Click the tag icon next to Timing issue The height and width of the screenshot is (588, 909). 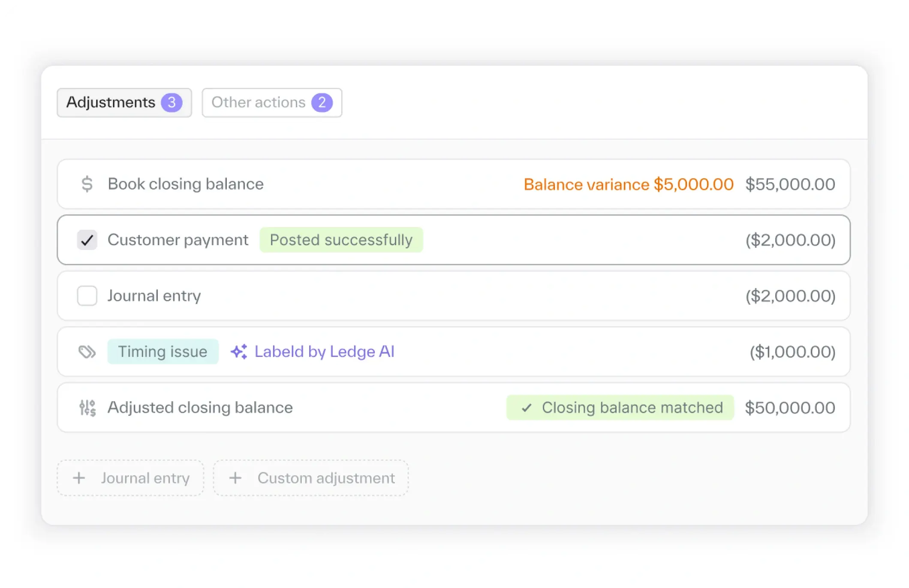[87, 352]
